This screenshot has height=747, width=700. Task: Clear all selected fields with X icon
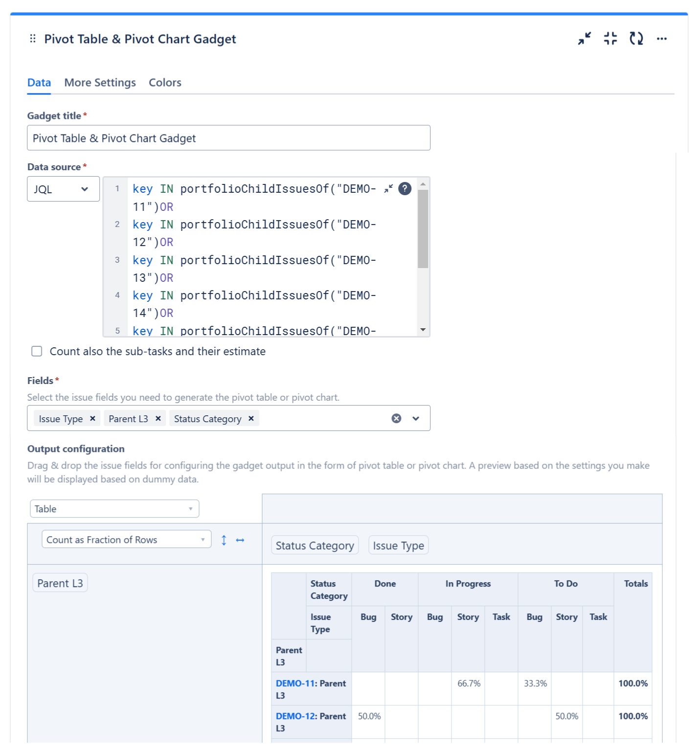pyautogui.click(x=396, y=418)
